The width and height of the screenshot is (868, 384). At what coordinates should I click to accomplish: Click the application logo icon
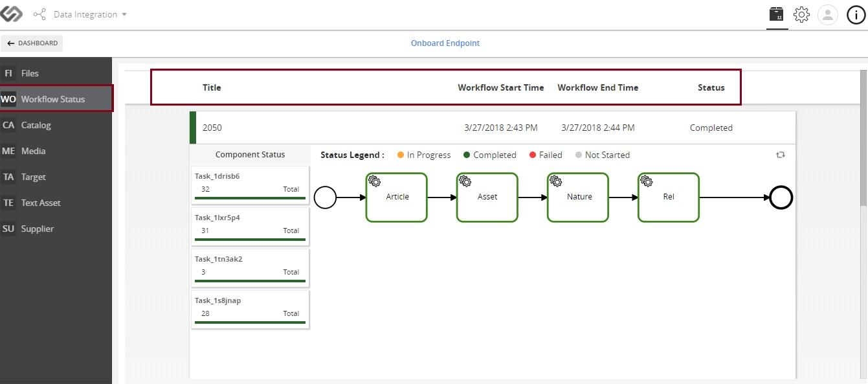click(11, 14)
